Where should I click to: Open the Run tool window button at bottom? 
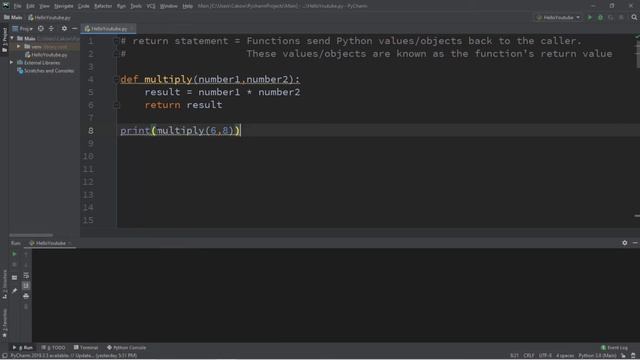[x=22, y=348]
